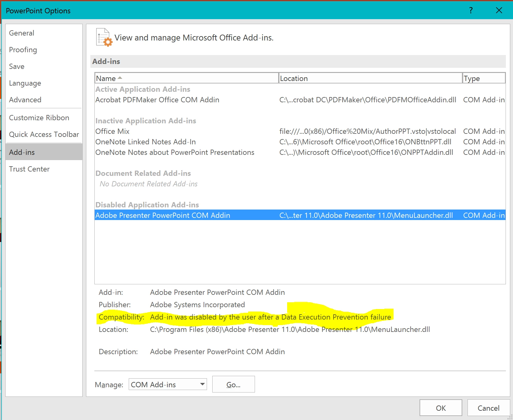The image size is (513, 420).
Task: Open Quick Access Toolbar settings
Action: [44, 134]
